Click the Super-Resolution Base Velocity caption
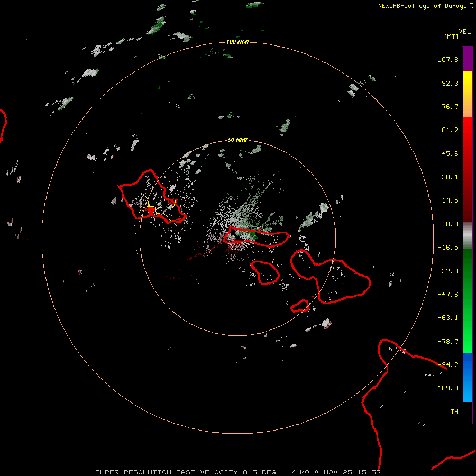The height and width of the screenshot is (476, 476). click(x=238, y=472)
